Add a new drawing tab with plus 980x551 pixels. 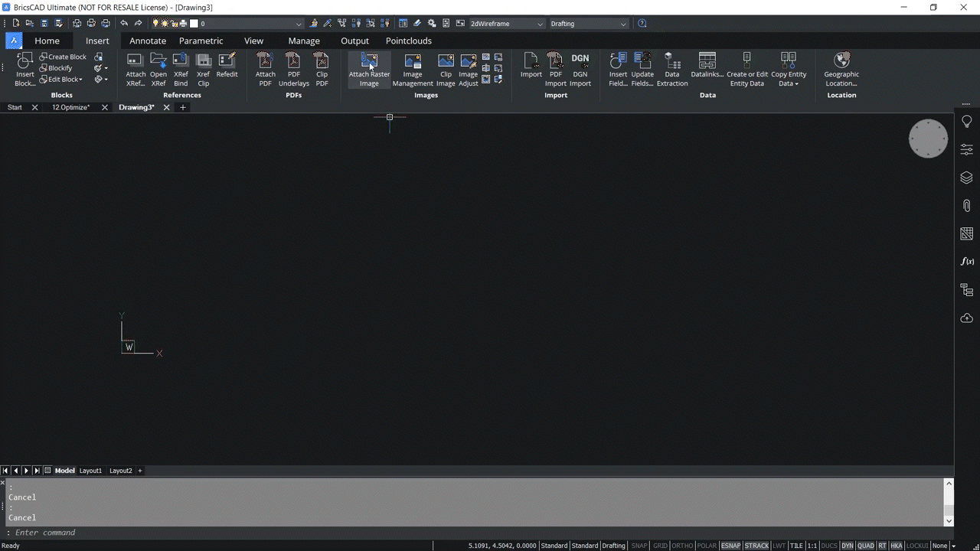(182, 107)
